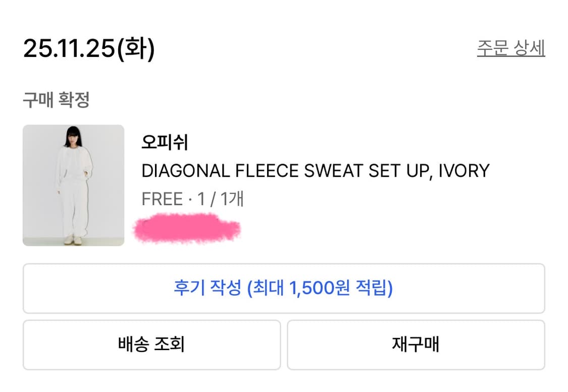This screenshot has height=392, width=568.
Task: Click the underlined order details text
Action: point(509,47)
